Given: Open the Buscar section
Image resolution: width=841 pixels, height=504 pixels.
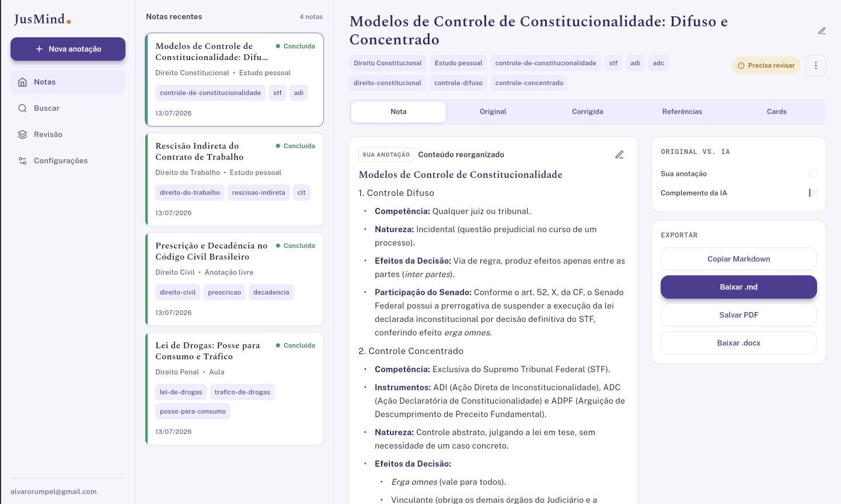Looking at the screenshot, I should click(x=68, y=108).
